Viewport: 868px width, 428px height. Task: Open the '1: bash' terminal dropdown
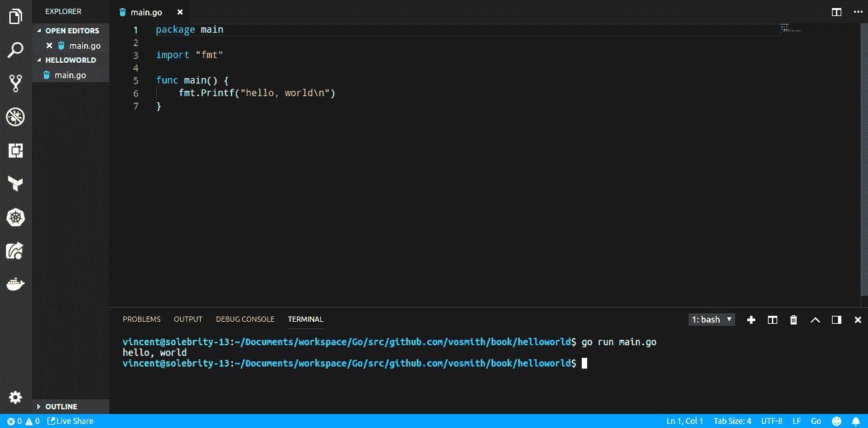(711, 320)
